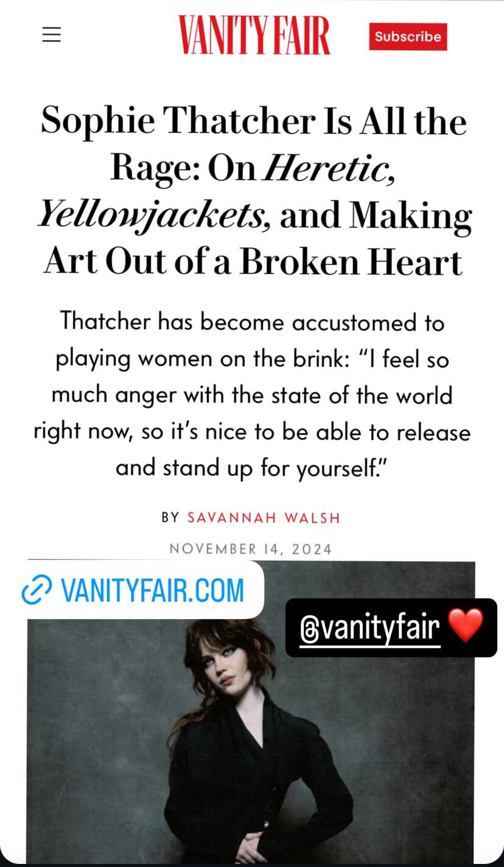This screenshot has width=504, height=867.
Task: Open author Savannah Walsh's byline link
Action: coord(263,518)
